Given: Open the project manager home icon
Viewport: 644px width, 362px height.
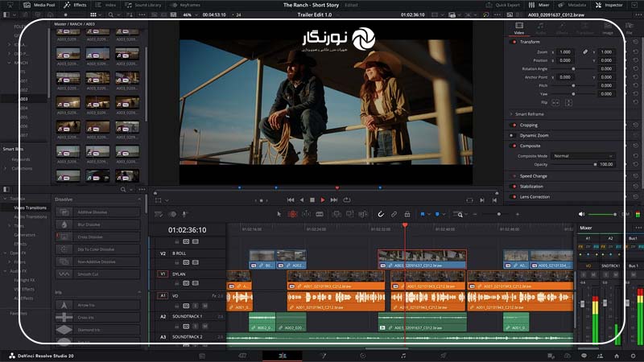Looking at the screenshot, I should point(617,356).
